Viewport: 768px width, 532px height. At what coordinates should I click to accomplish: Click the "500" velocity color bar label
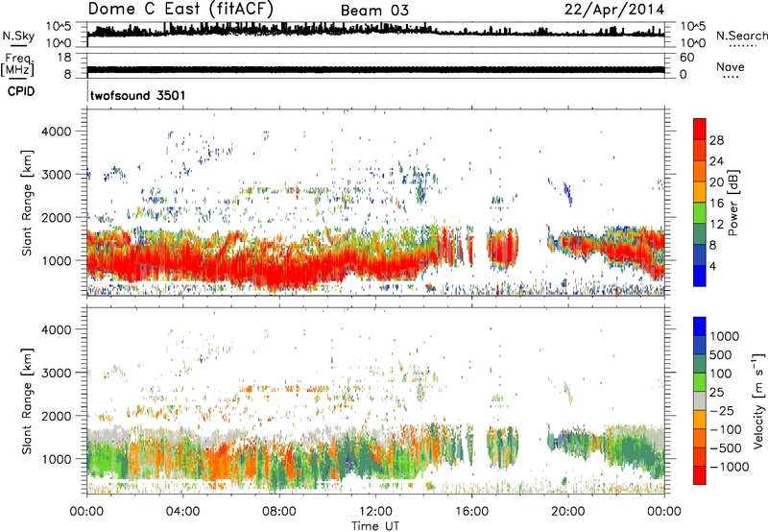720,355
